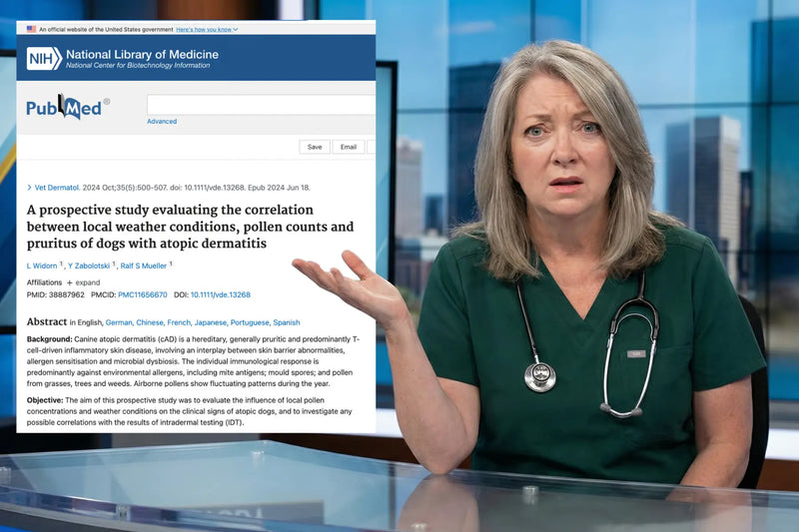Open the PubMed logo

(x=64, y=107)
